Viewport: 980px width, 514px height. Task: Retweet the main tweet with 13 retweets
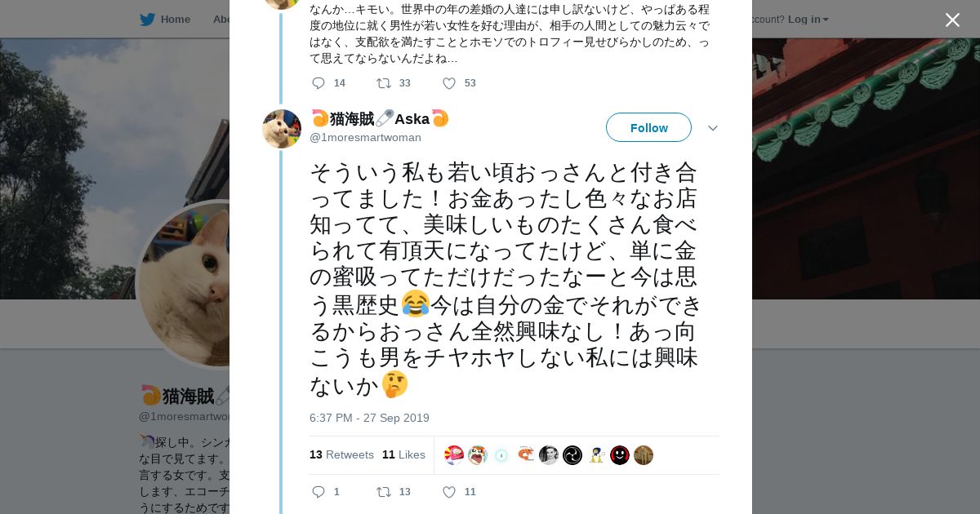[384, 492]
